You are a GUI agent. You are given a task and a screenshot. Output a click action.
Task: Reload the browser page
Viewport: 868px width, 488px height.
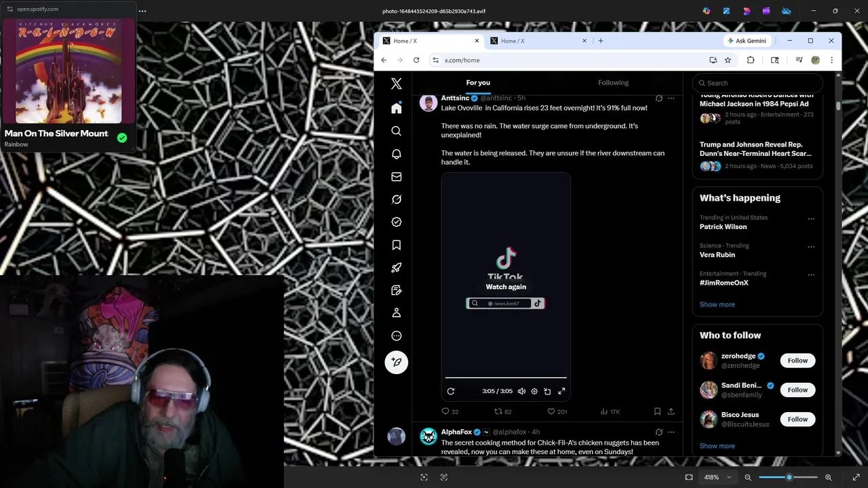point(416,60)
